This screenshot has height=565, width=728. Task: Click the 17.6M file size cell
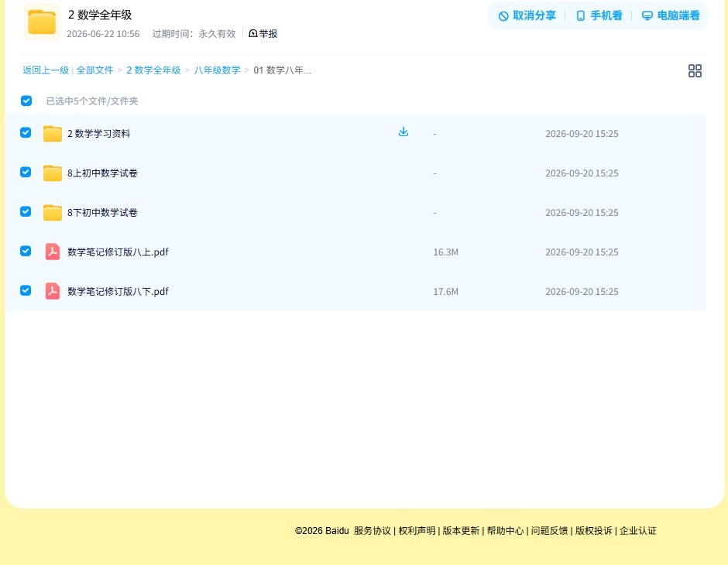pyautogui.click(x=446, y=291)
